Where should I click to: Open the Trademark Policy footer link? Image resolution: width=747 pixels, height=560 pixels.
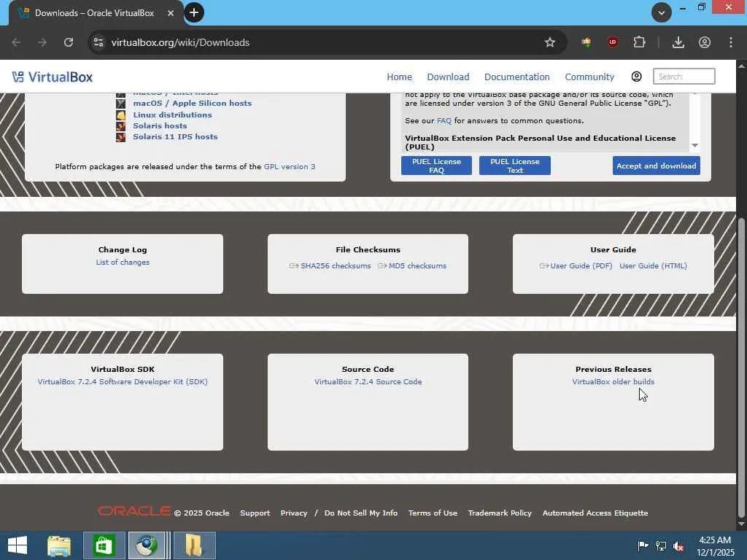(x=500, y=513)
